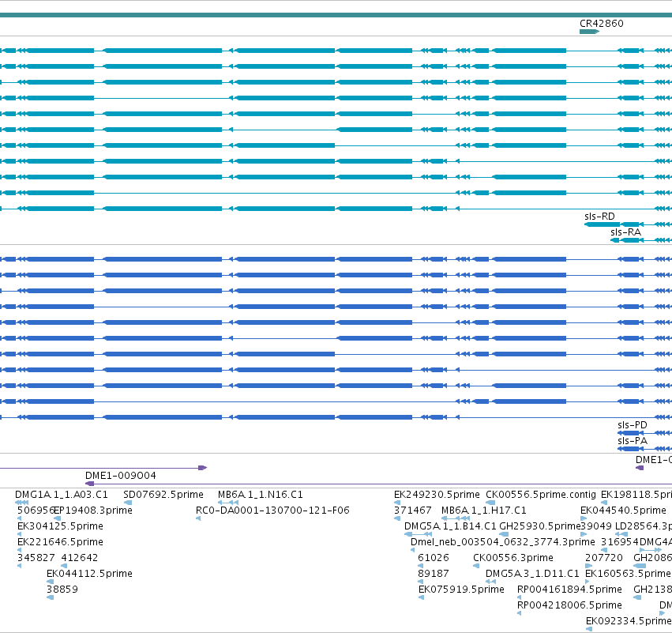Screen dimensions: 672x633
Task: Click the MB6A.1_1.N16.C1 EST label
Action: click(x=260, y=495)
